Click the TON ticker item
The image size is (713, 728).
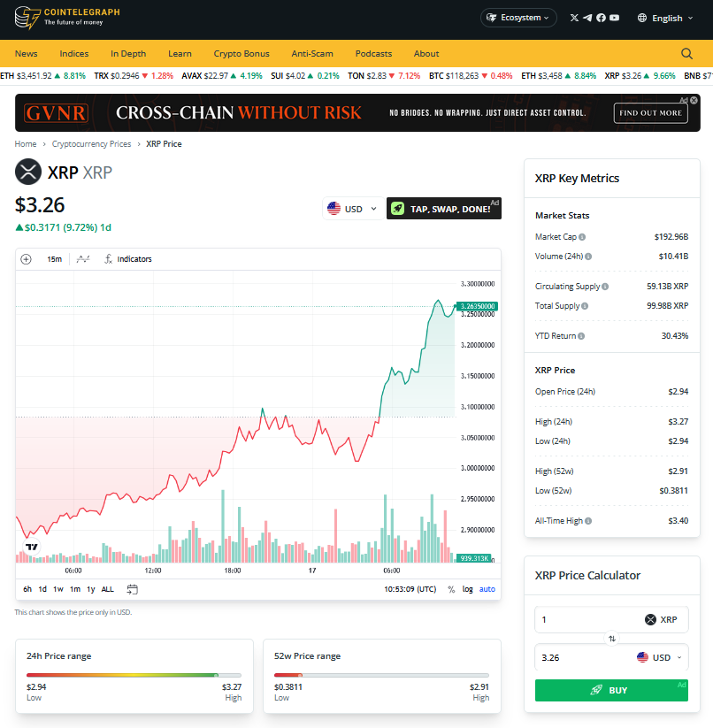tap(384, 76)
